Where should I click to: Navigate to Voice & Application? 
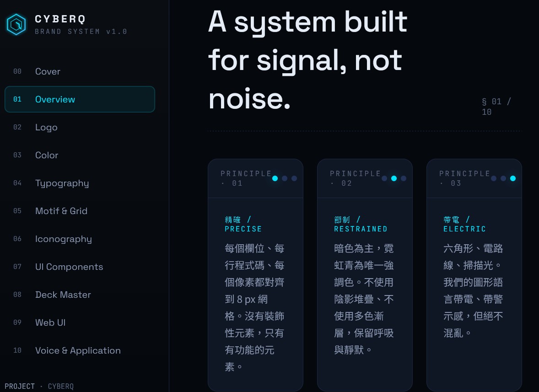click(x=78, y=350)
